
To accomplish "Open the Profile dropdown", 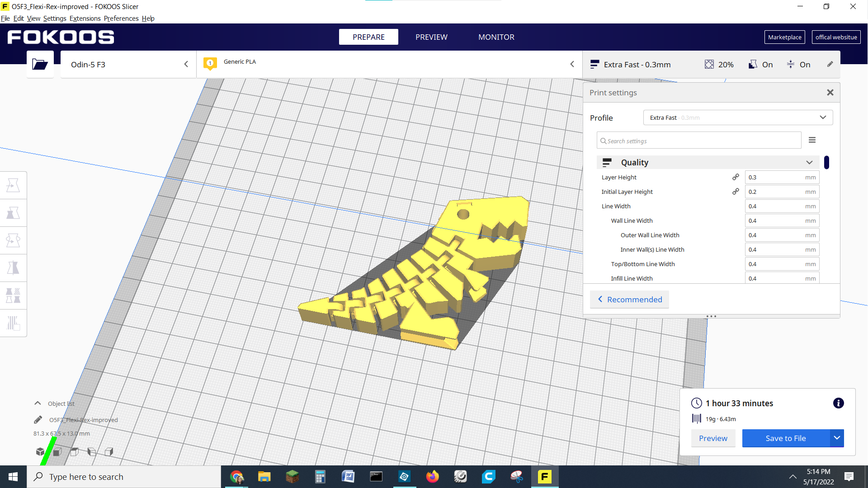I will 737,117.
